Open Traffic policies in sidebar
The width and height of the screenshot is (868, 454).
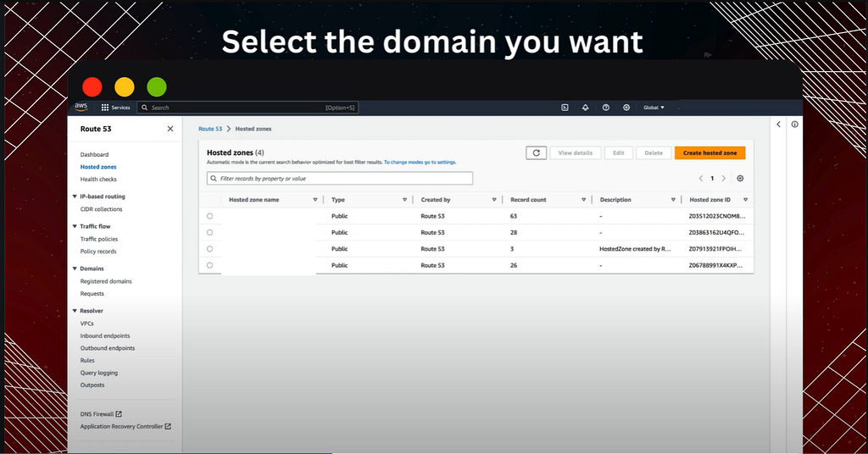pyautogui.click(x=98, y=239)
